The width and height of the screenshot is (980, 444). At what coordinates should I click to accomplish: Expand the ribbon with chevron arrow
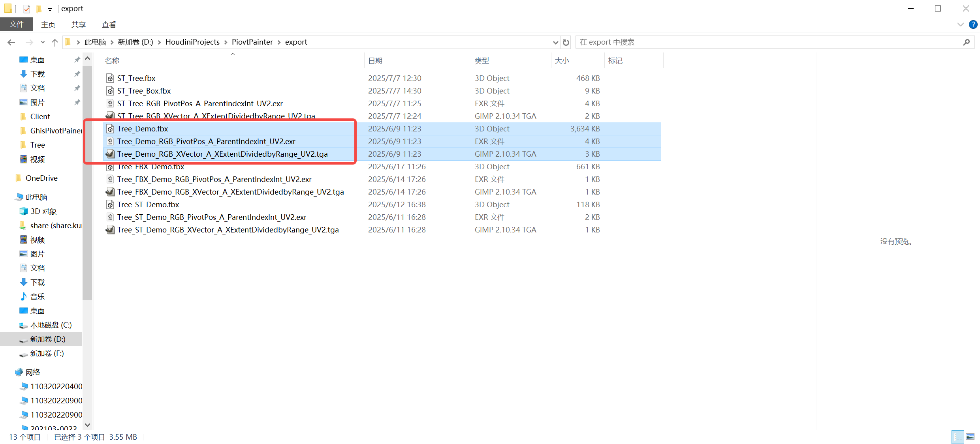click(961, 24)
